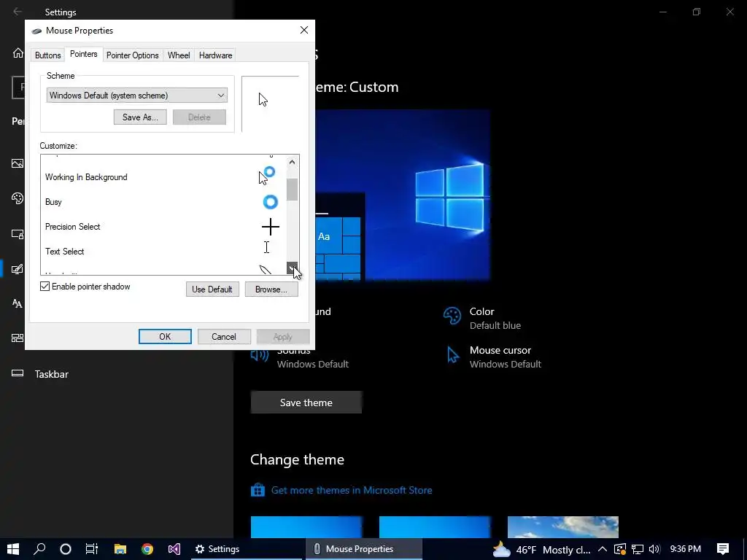Image resolution: width=747 pixels, height=560 pixels.
Task: Open the 9:36 PM clock
Action: pos(685,549)
